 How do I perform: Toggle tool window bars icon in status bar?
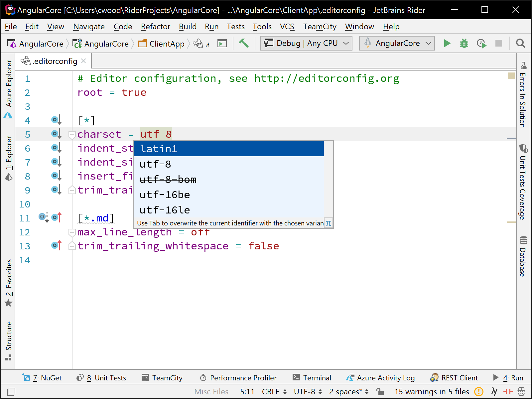(11, 391)
